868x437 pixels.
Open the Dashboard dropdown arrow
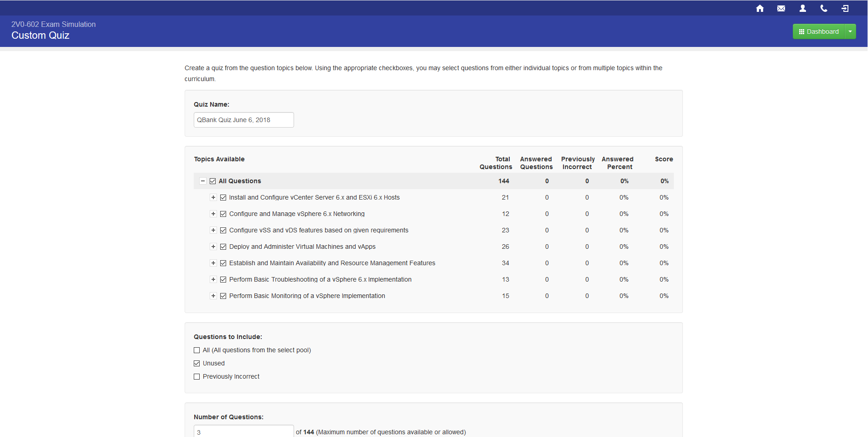(850, 31)
